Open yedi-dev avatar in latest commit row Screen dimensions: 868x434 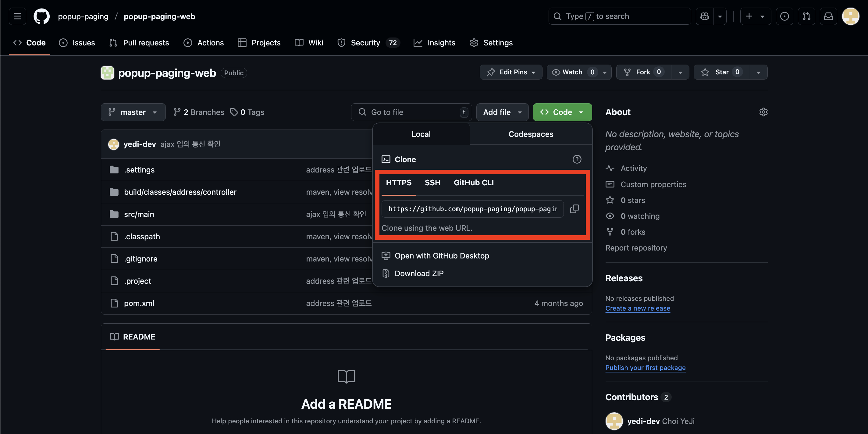tap(114, 144)
